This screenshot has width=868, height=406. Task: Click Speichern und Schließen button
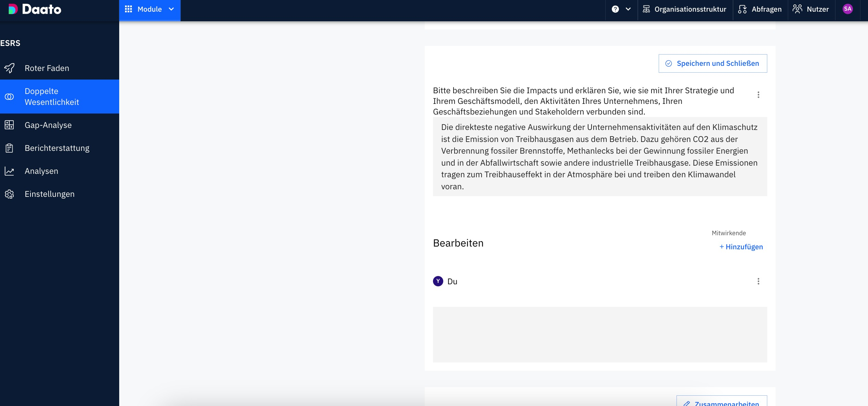pyautogui.click(x=712, y=63)
